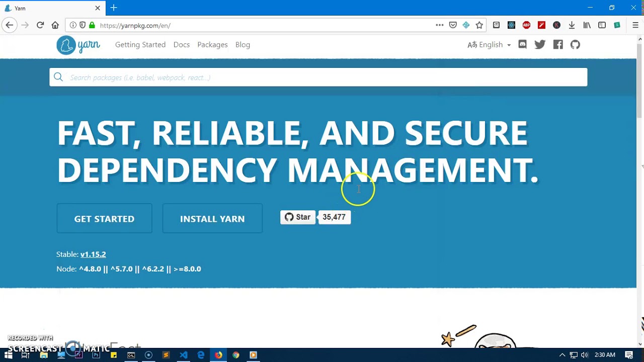This screenshot has height=362, width=644.
Task: Click the 2:30 AM taskbar clock
Action: click(x=605, y=355)
